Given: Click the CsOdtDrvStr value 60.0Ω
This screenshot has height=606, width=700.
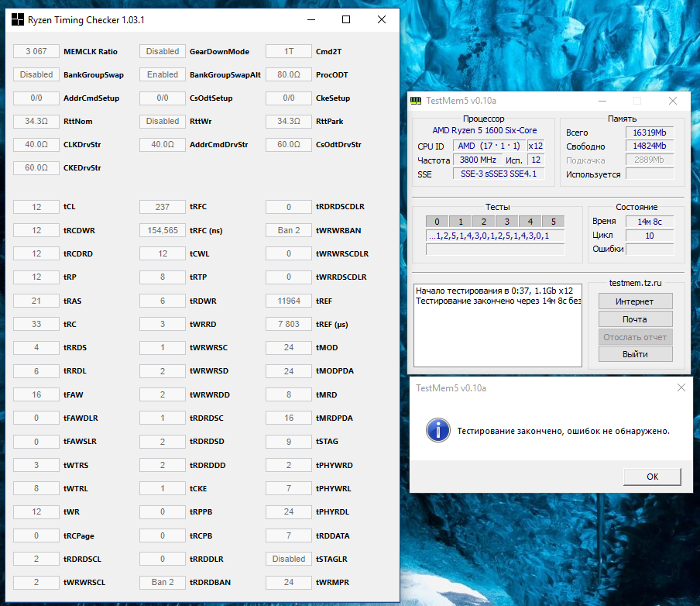Looking at the screenshot, I should [288, 144].
